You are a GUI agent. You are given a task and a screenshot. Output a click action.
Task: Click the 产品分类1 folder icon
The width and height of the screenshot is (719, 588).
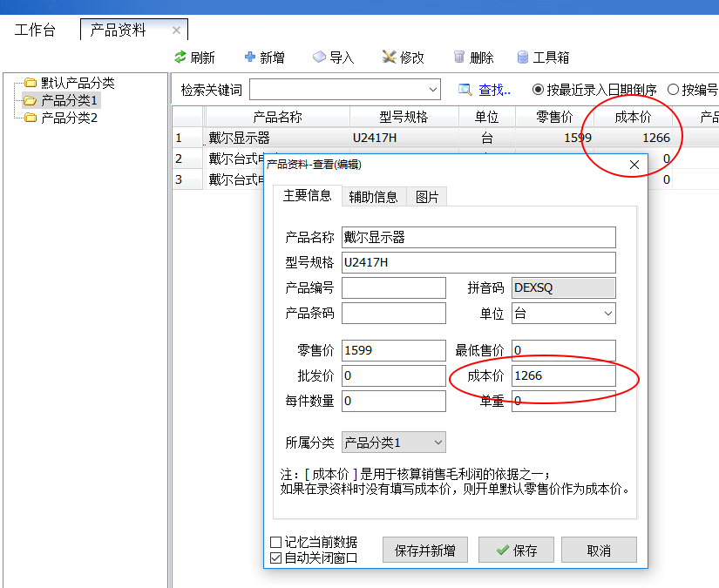(31, 100)
